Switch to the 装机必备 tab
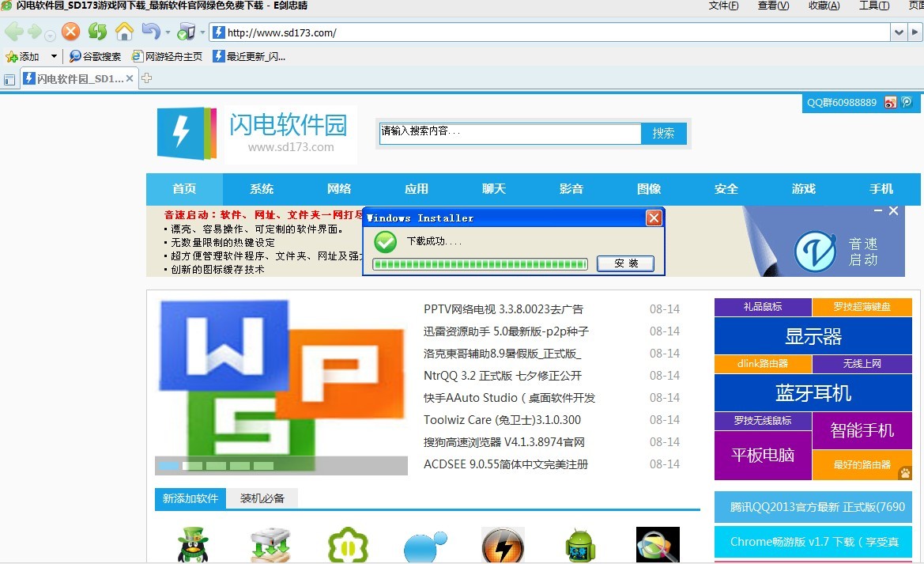 point(262,498)
